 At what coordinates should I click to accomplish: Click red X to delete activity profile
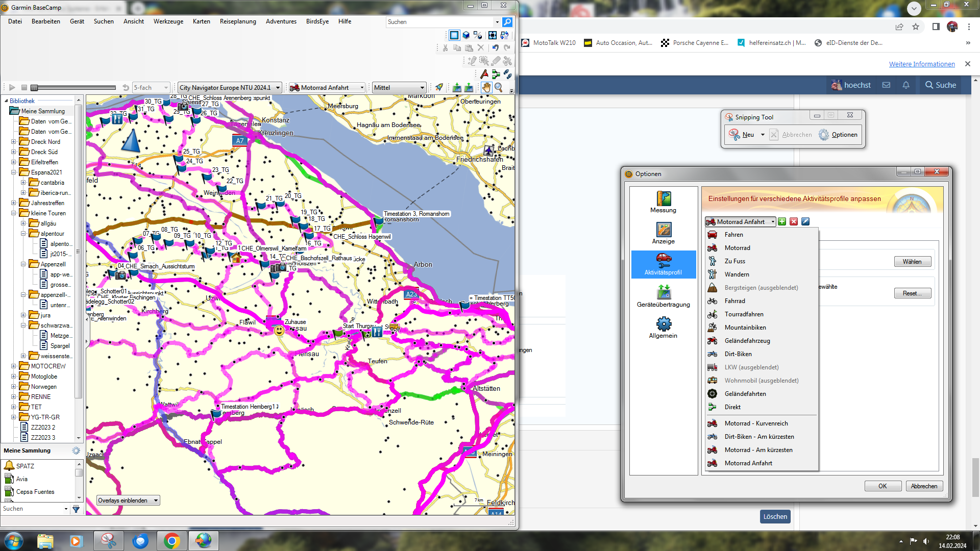tap(794, 221)
